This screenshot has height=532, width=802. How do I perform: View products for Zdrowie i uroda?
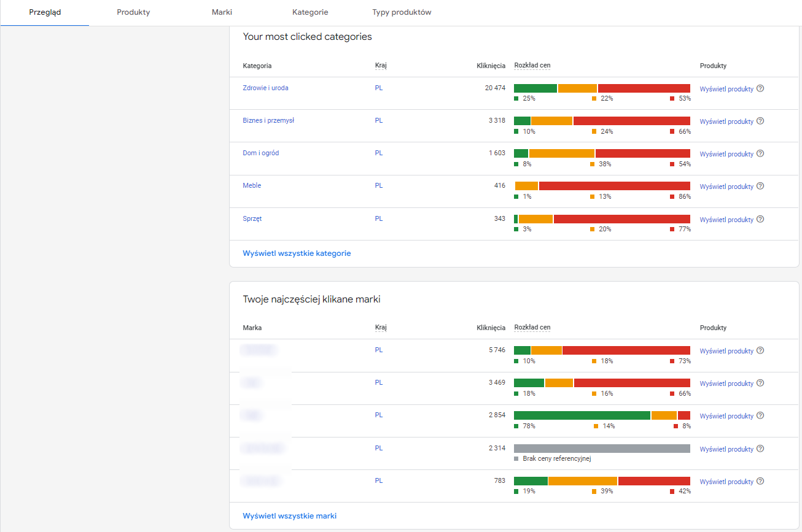click(726, 89)
